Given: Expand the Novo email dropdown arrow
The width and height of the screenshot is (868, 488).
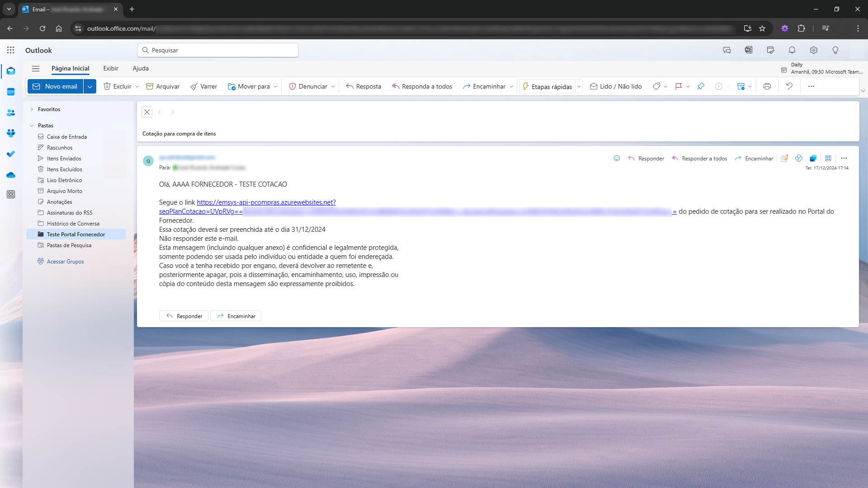Looking at the screenshot, I should 90,86.
